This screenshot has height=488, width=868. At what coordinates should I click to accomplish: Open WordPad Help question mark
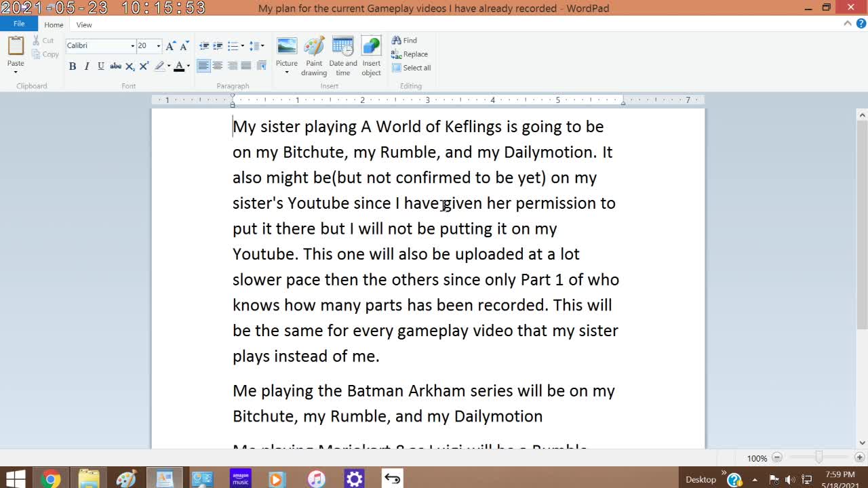pyautogui.click(x=860, y=24)
